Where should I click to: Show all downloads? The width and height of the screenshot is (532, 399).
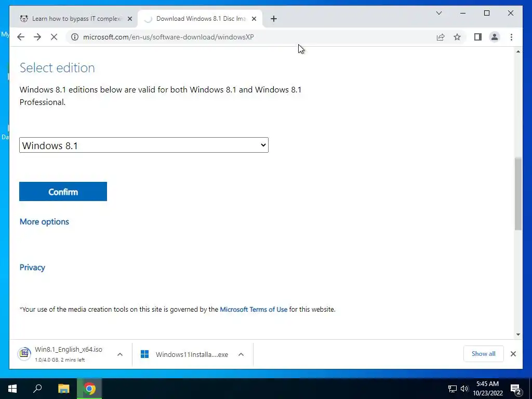coord(484,354)
